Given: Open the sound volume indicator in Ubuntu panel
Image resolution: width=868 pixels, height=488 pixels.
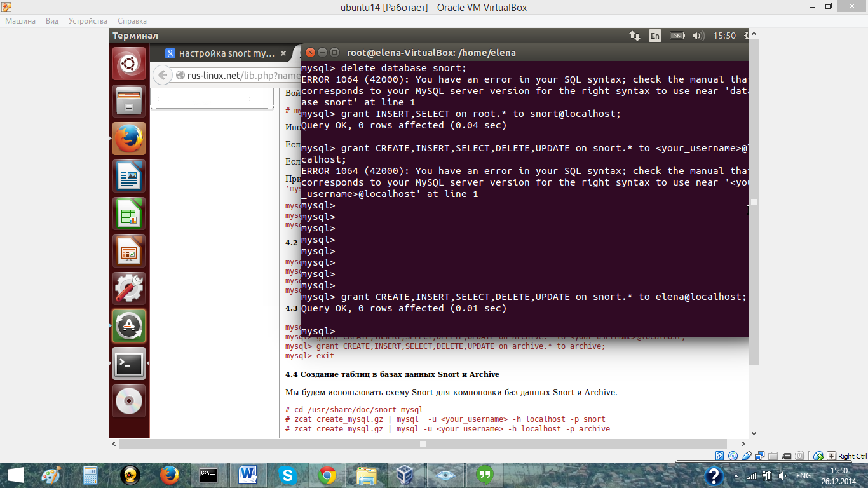Looking at the screenshot, I should [x=698, y=36].
